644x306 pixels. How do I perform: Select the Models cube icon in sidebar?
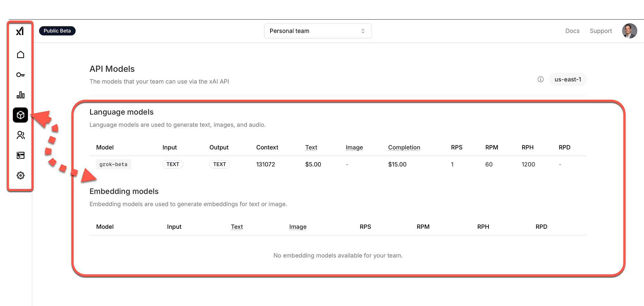pos(20,115)
